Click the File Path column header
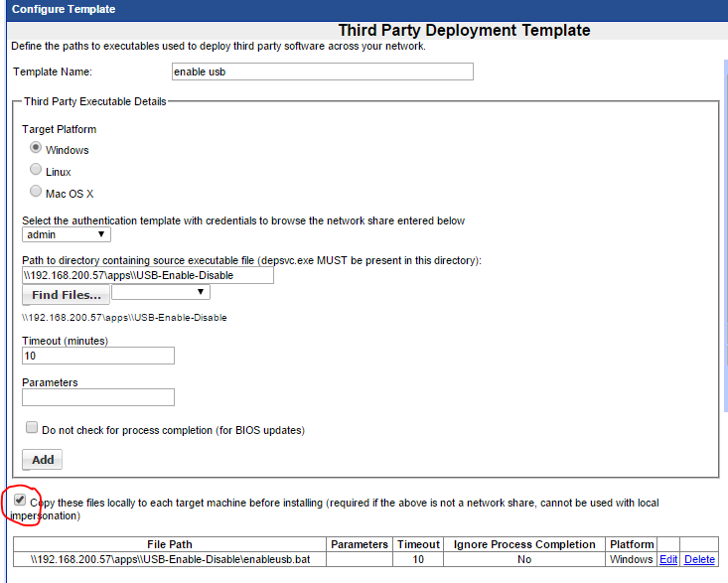This screenshot has height=583, width=728. coord(170,544)
